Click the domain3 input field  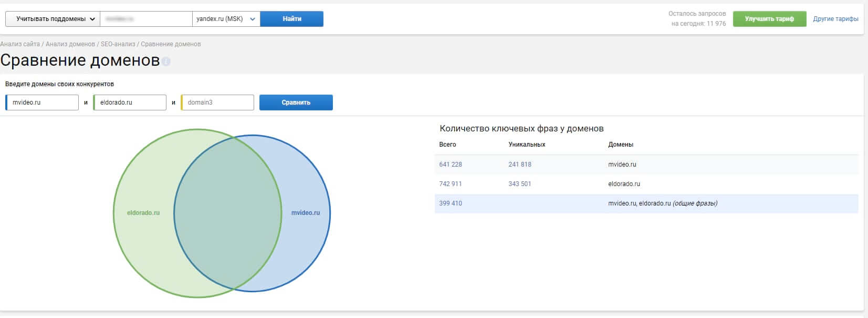pos(217,102)
